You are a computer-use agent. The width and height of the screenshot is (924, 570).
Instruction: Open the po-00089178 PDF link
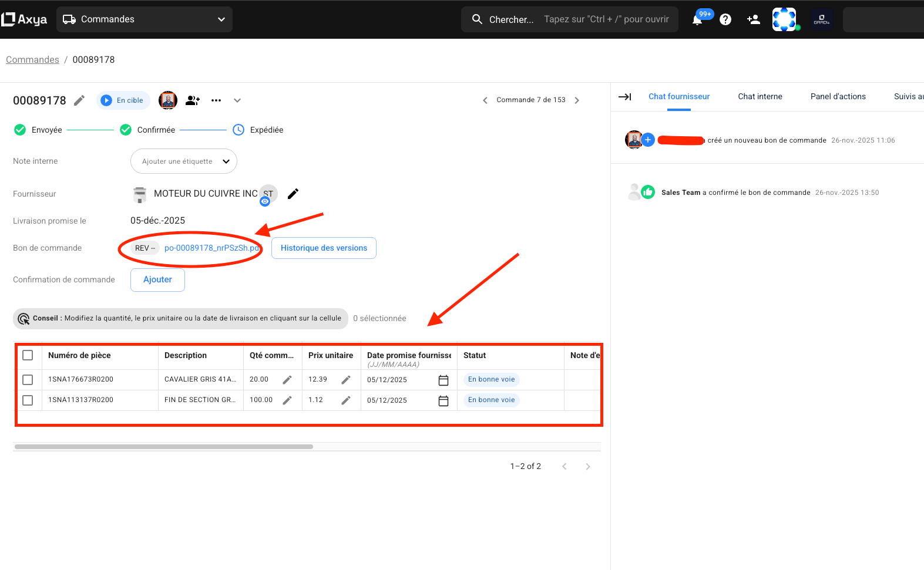pos(211,248)
